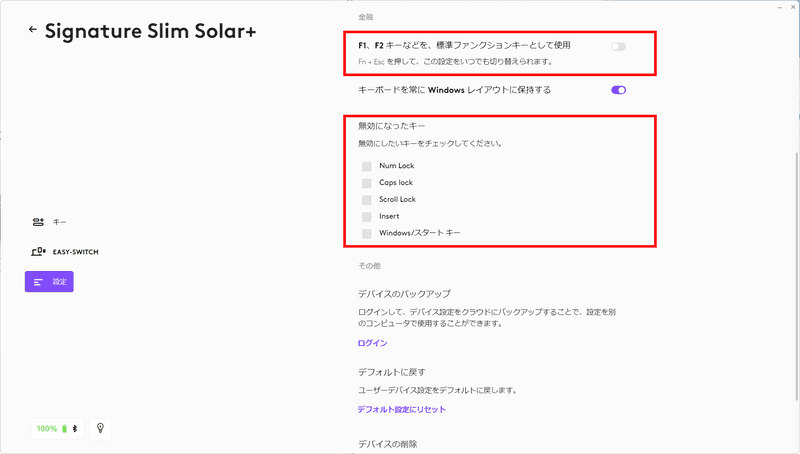The image size is (800, 454).
Task: Click the Easy-Switch devices icon
Action: click(x=39, y=252)
